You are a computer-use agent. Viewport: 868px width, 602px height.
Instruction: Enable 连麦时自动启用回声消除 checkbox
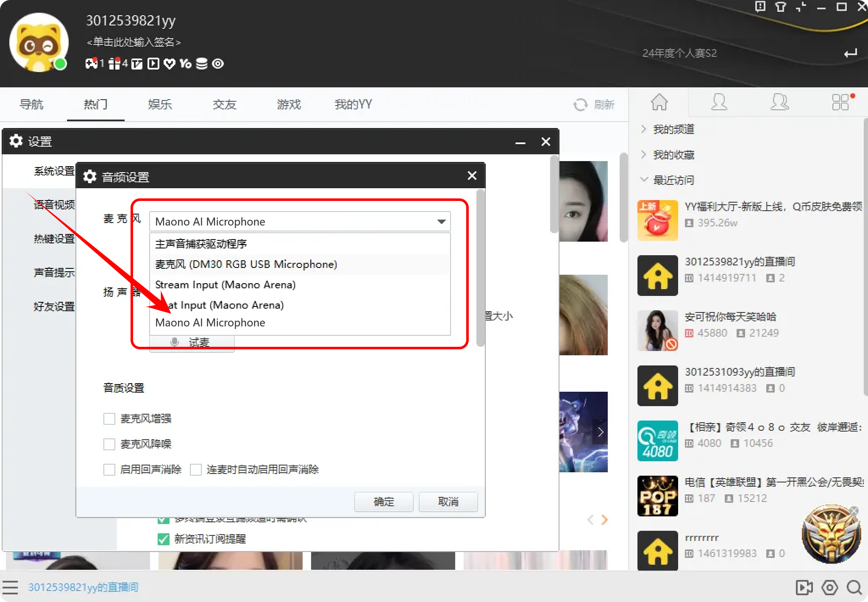click(x=196, y=470)
